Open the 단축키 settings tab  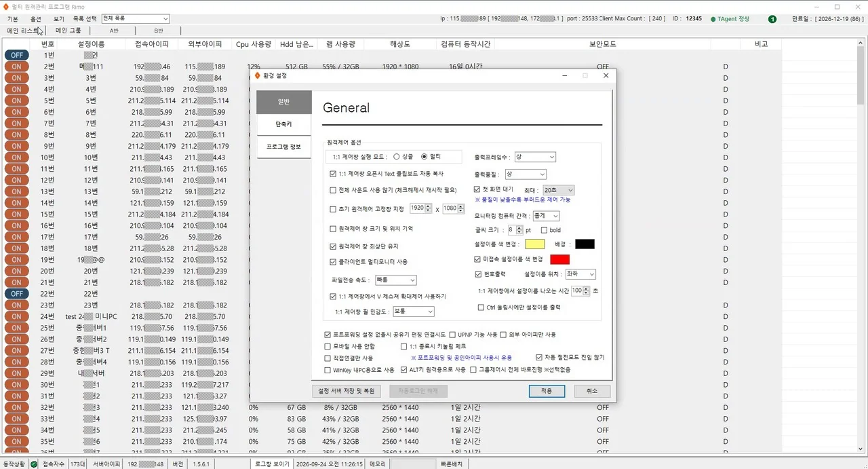point(284,124)
